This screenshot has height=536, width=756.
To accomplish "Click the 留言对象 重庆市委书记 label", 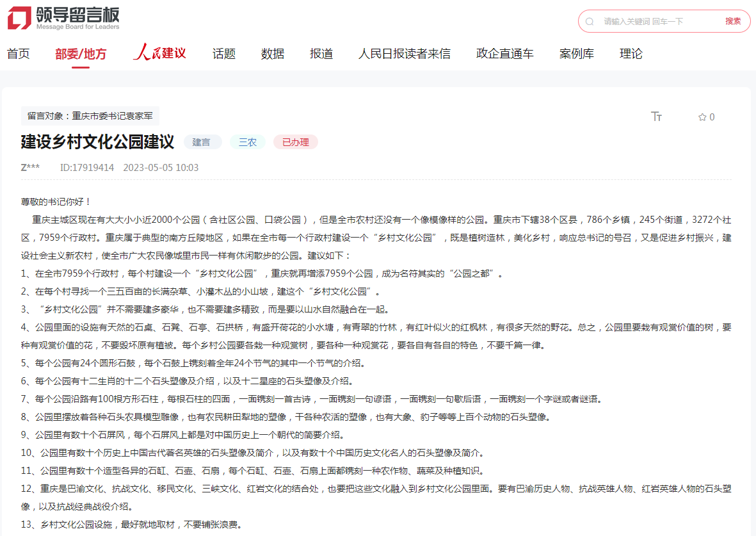I will point(90,116).
